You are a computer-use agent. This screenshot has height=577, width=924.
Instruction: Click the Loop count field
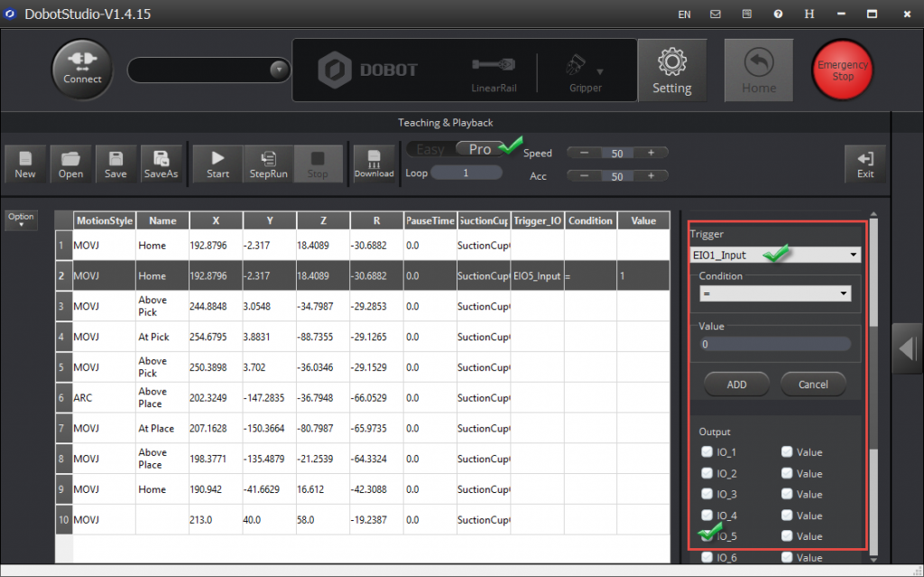pos(467,172)
